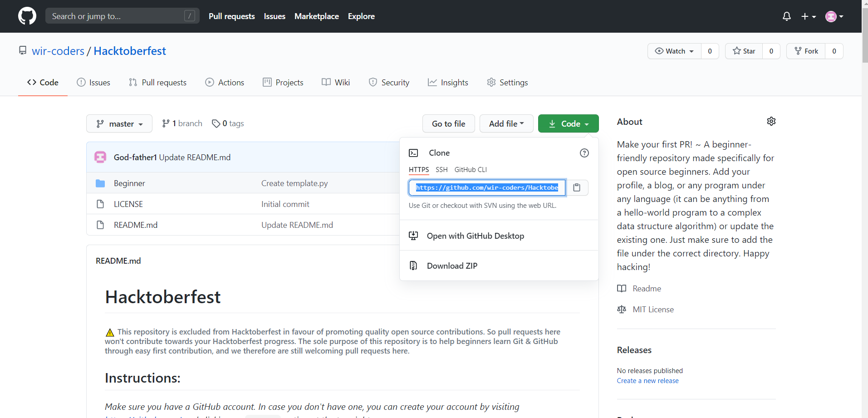Open the notifications bell
Viewport: 868px width, 418px height.
pos(787,16)
